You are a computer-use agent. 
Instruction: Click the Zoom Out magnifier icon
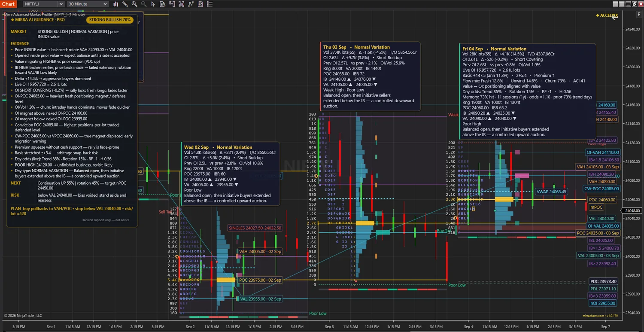144,4
